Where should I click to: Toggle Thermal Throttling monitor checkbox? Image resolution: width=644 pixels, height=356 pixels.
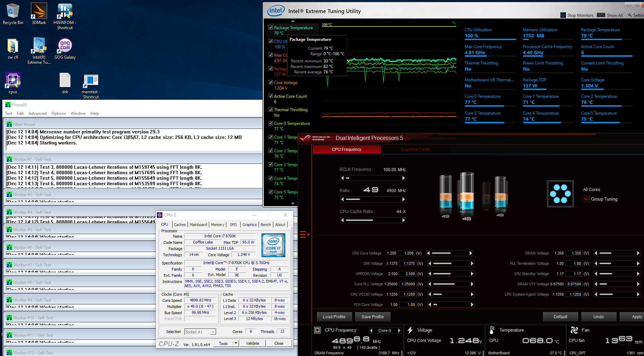tap(271, 109)
